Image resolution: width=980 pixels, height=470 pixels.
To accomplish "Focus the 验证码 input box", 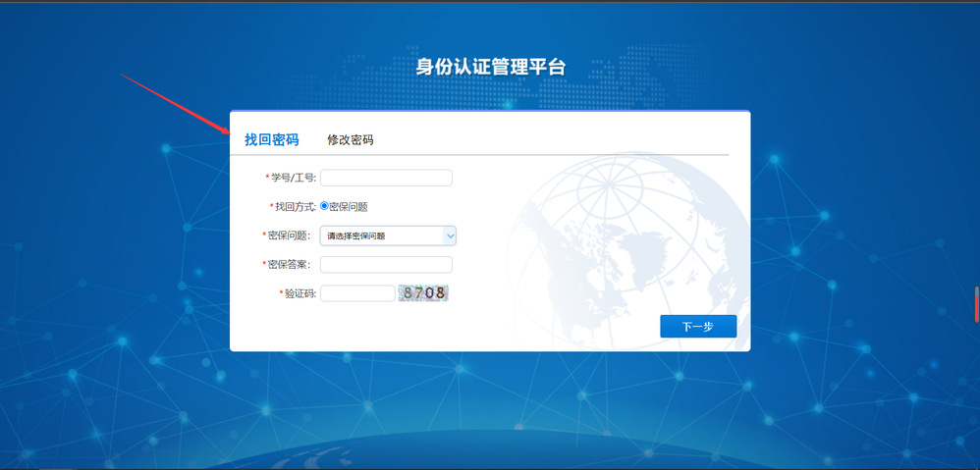I will click(356, 293).
